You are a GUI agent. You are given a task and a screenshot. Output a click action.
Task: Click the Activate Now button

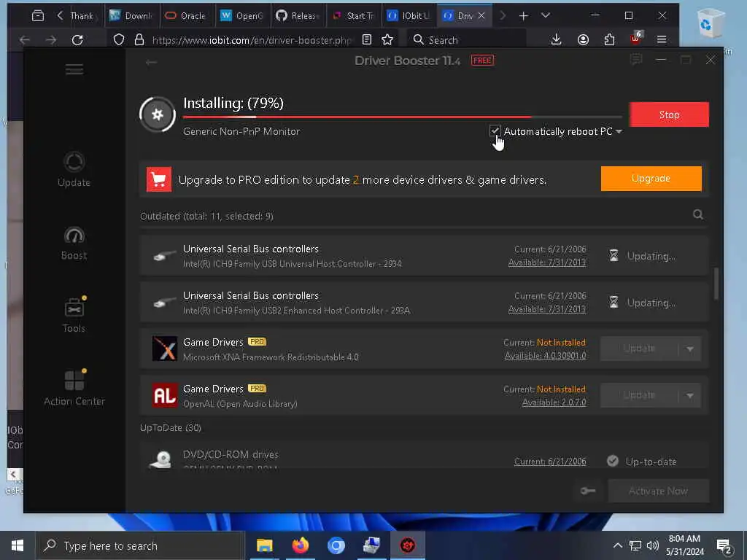[658, 491]
